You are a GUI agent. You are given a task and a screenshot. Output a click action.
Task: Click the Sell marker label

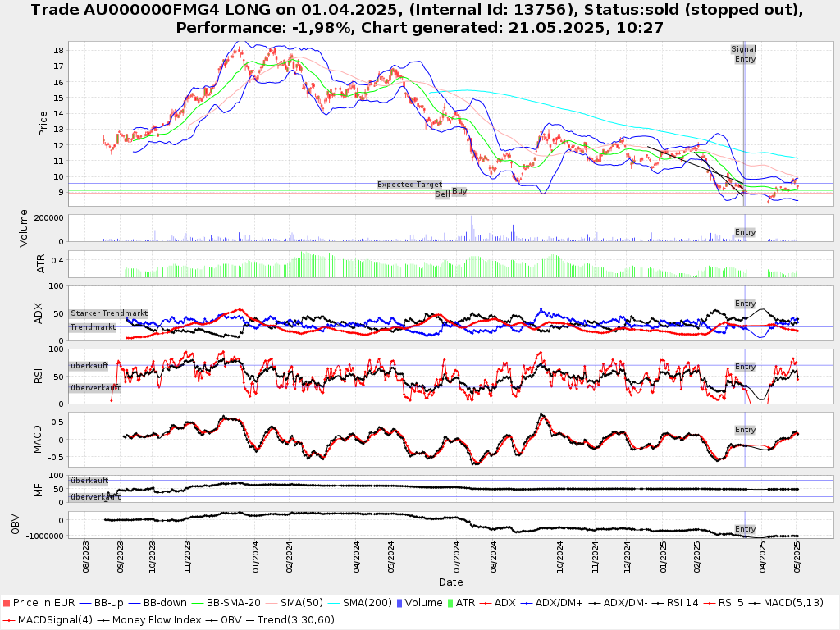(x=442, y=194)
